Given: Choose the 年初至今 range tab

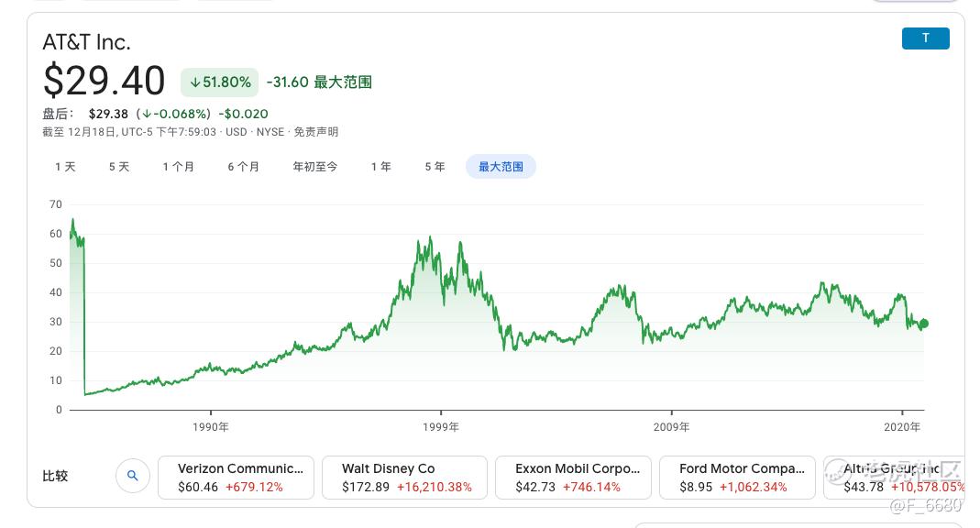Looking at the screenshot, I should coord(315,167).
